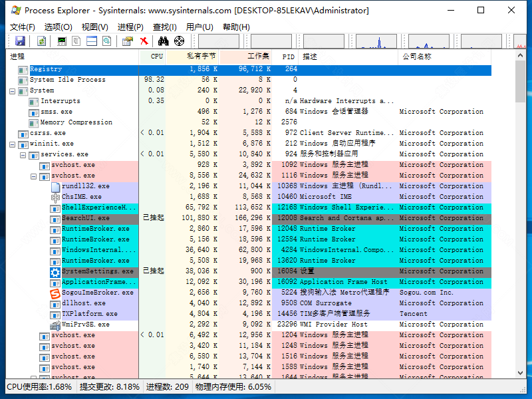This screenshot has height=399, width=532.
Task: Click the WMI Provider Host description
Action: [x=333, y=325]
